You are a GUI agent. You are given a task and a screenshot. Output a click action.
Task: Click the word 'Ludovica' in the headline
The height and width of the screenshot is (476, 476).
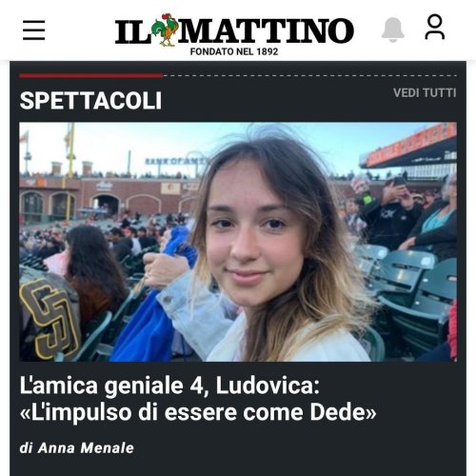point(268,386)
